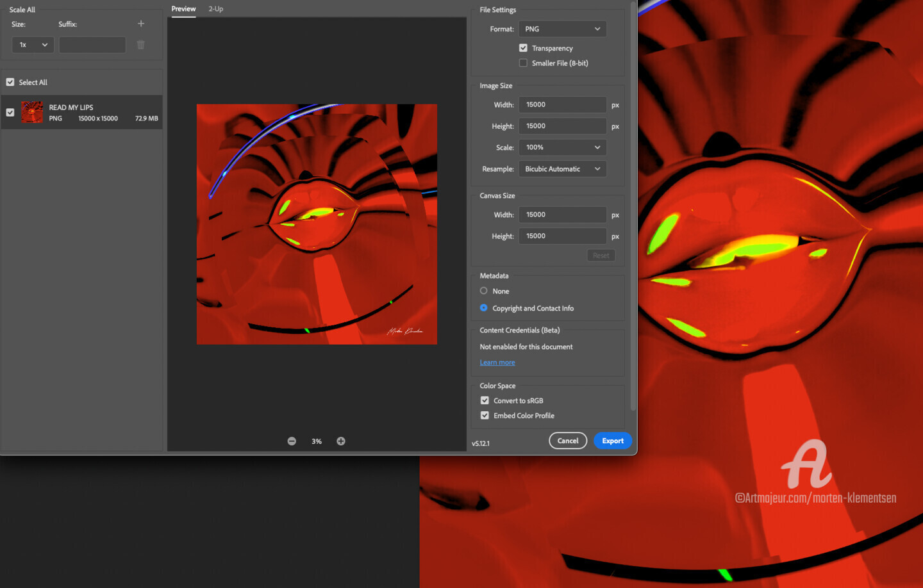Open the 1x size dropdown
The image size is (923, 588).
click(x=32, y=45)
